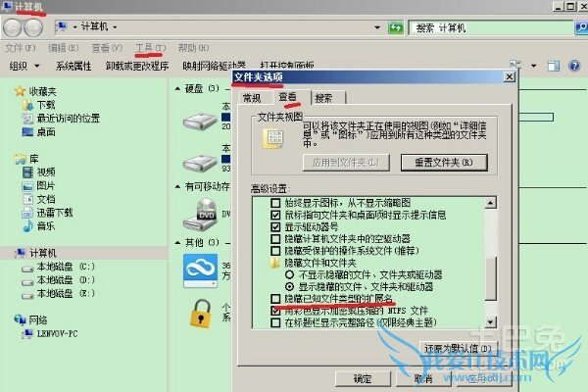Select the 下载 folder in favorites
This screenshot has width=588, height=392.
[39, 105]
